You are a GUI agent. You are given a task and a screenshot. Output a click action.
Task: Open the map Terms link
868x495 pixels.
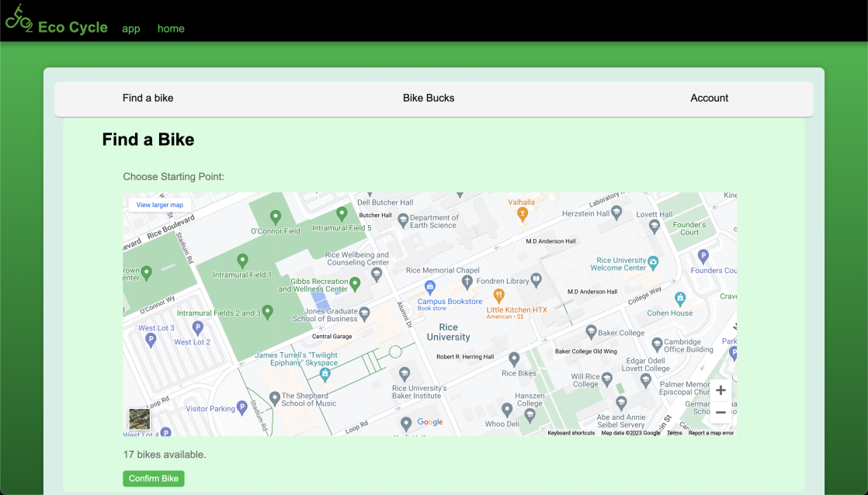pos(674,433)
